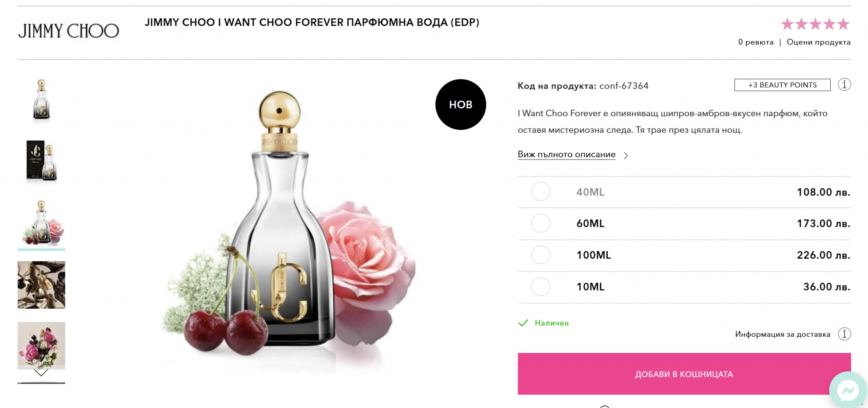Choose the 100ML size option

(541, 255)
